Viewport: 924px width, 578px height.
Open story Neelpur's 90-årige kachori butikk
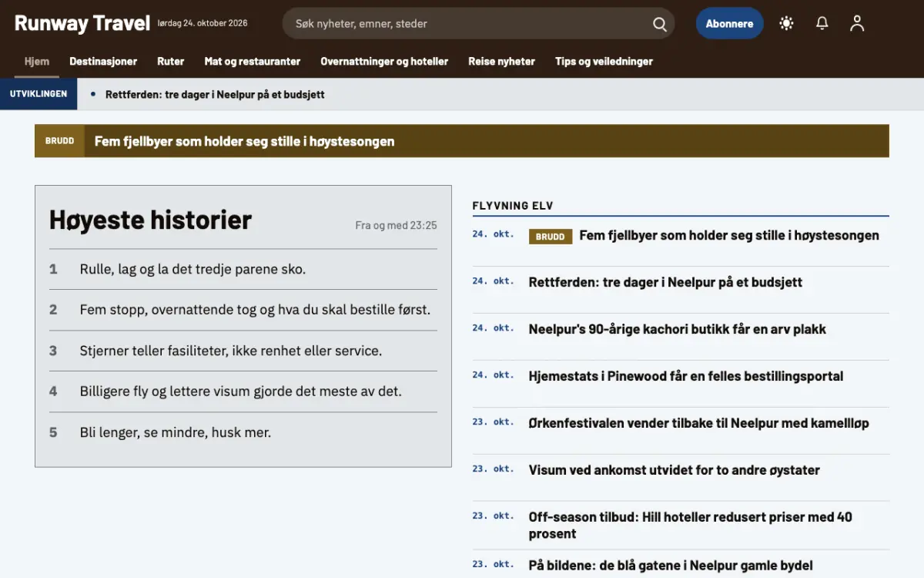click(x=678, y=329)
